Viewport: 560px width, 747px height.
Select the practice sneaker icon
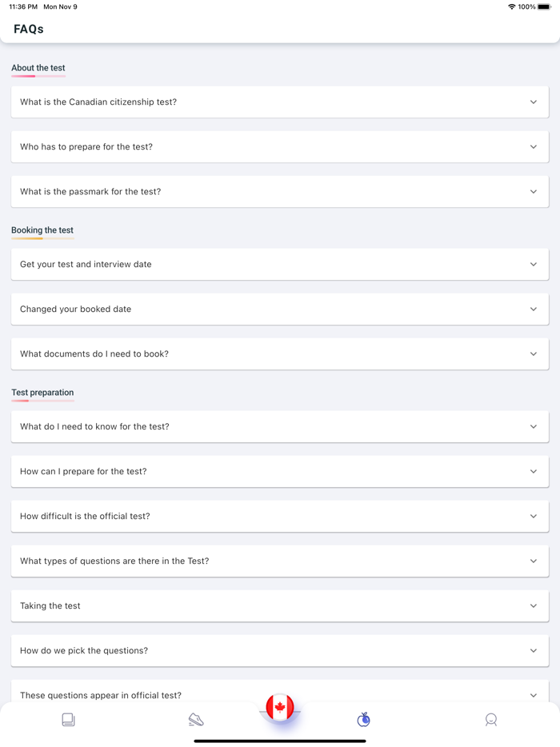[196, 719]
